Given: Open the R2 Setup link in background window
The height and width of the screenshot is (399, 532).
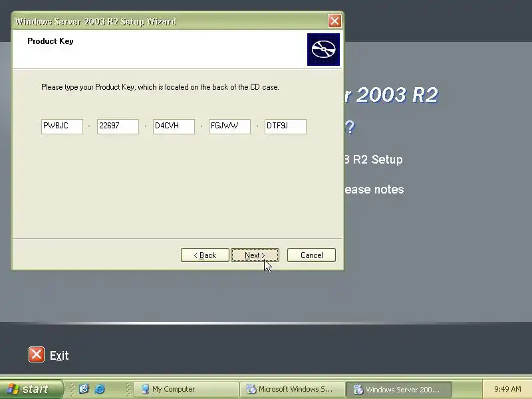Looking at the screenshot, I should [x=374, y=160].
